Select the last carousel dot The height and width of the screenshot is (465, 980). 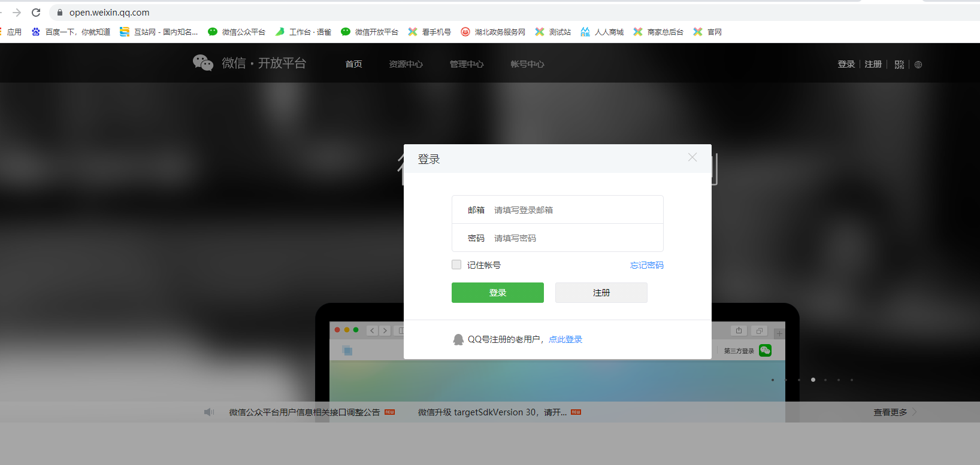pos(852,379)
